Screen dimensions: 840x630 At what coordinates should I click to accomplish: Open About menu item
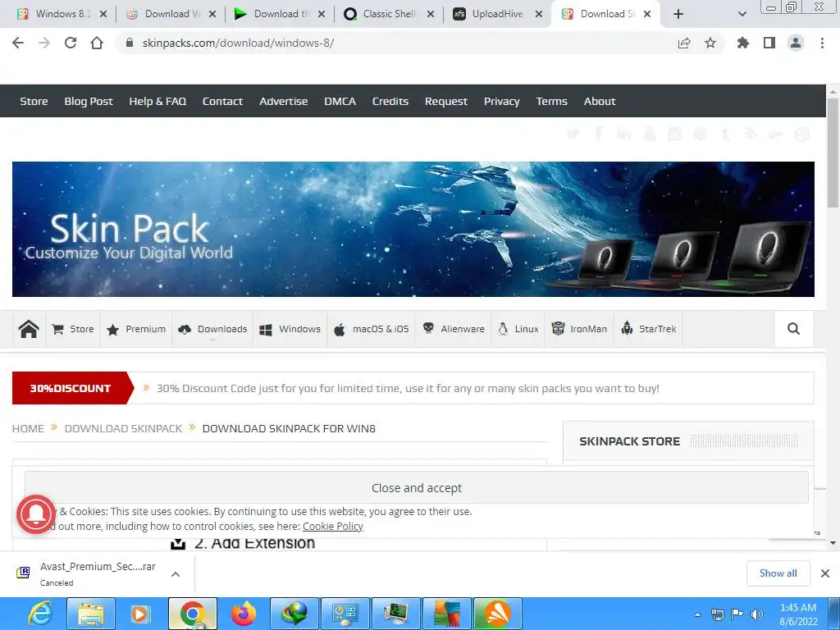600,101
